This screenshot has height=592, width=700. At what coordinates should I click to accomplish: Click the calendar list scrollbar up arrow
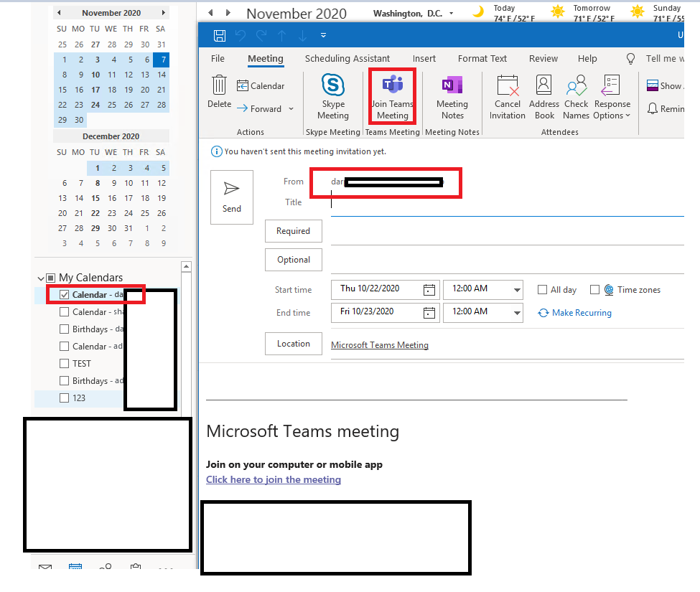click(x=186, y=267)
